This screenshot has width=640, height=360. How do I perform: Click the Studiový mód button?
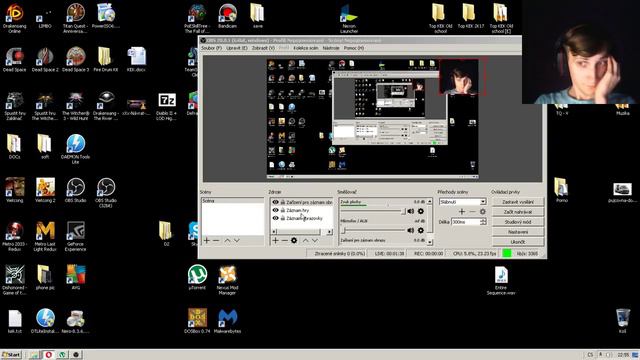point(518,222)
